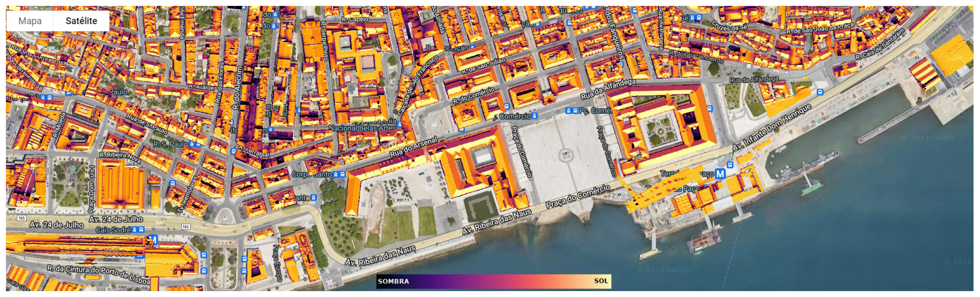Click the Terreiro do Paço metro icon
The height and width of the screenshot is (297, 980).
[x=720, y=174]
